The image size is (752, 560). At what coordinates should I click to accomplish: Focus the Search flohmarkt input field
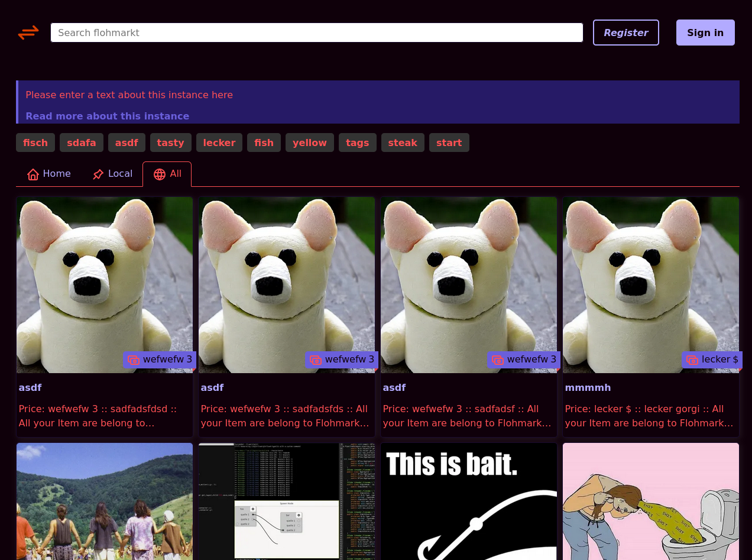pos(316,33)
